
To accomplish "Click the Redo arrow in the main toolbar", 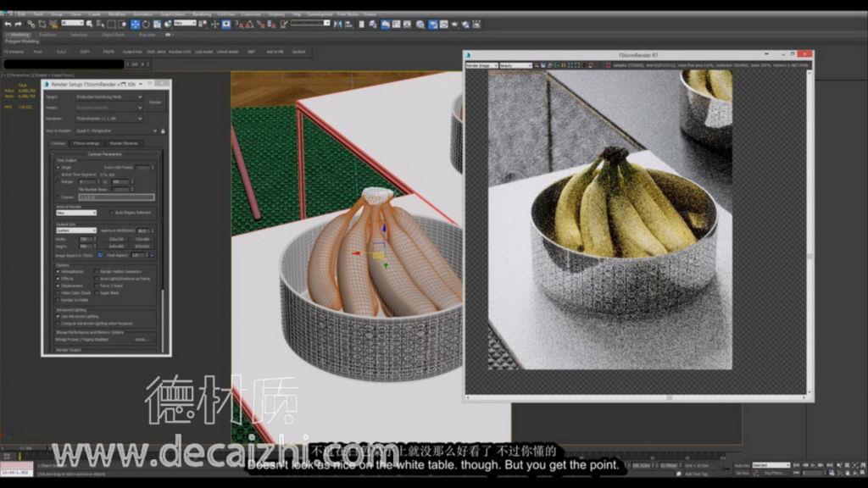I will click(19, 25).
